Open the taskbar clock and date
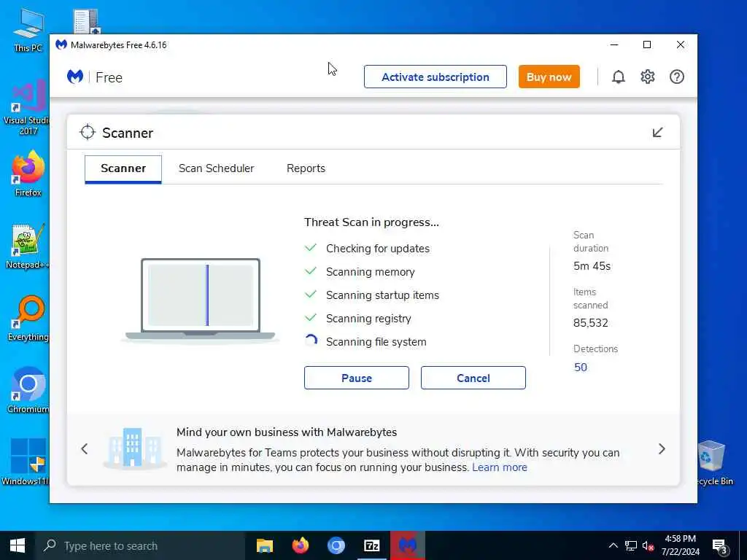 pos(681,545)
